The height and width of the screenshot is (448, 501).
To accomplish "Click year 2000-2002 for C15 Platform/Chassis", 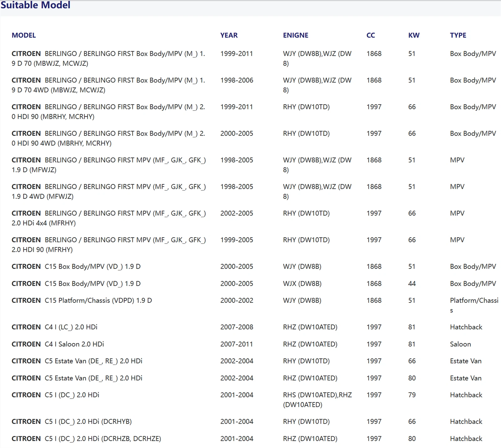I will point(237,301).
